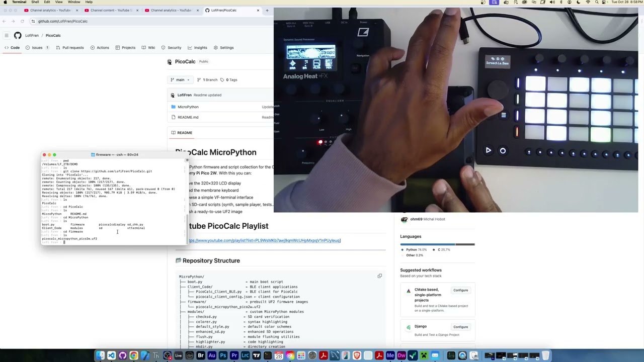Click the languages color bar
Screen dimensions: 644x362
437,244
